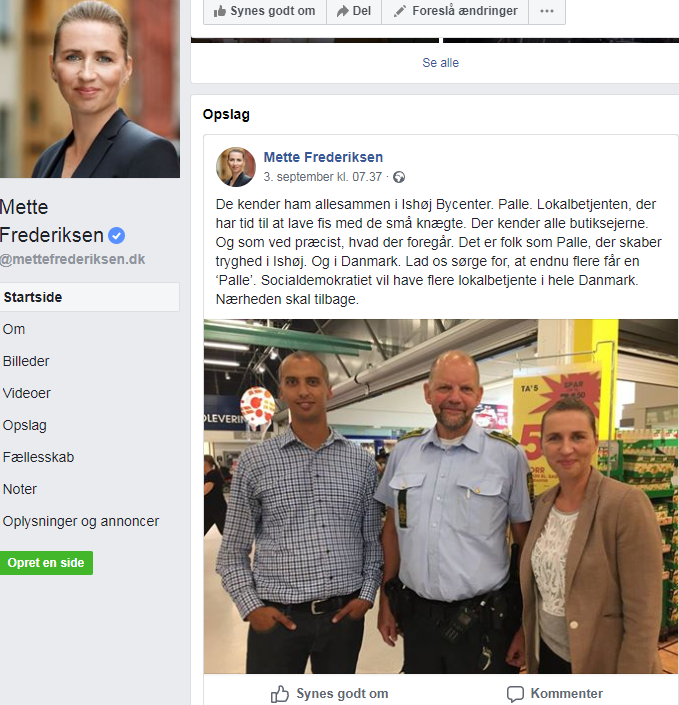This screenshot has width=679, height=705.
Task: Open the large Mette Frederiksen profile photo
Action: [x=90, y=89]
